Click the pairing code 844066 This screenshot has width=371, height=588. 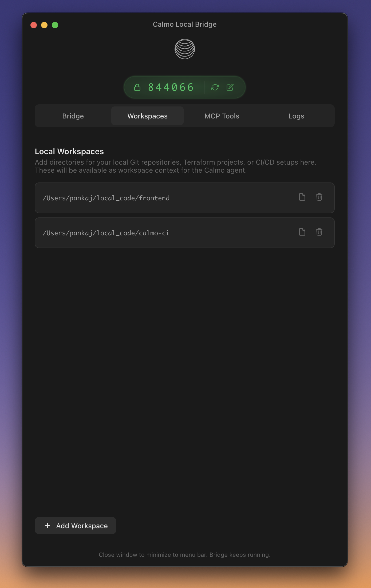pyautogui.click(x=171, y=87)
